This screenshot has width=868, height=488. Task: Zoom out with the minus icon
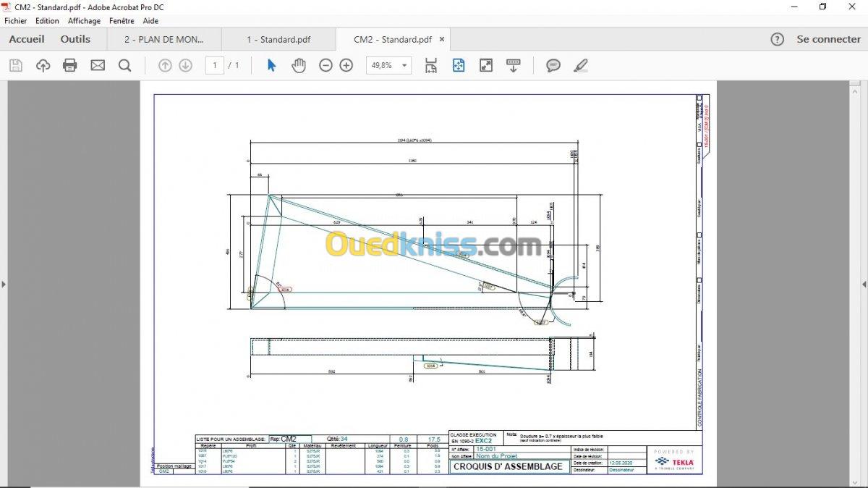click(325, 66)
